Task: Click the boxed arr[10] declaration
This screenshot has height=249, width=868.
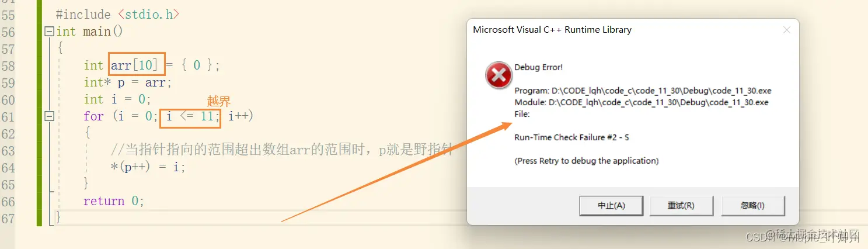Action: (133, 65)
